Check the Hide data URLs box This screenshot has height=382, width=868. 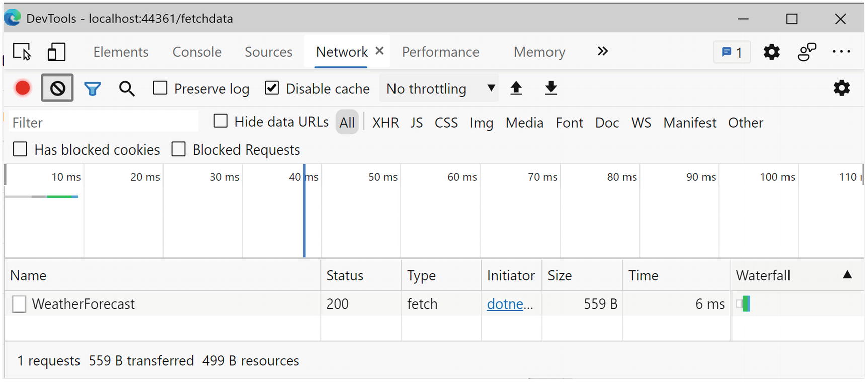pyautogui.click(x=220, y=121)
